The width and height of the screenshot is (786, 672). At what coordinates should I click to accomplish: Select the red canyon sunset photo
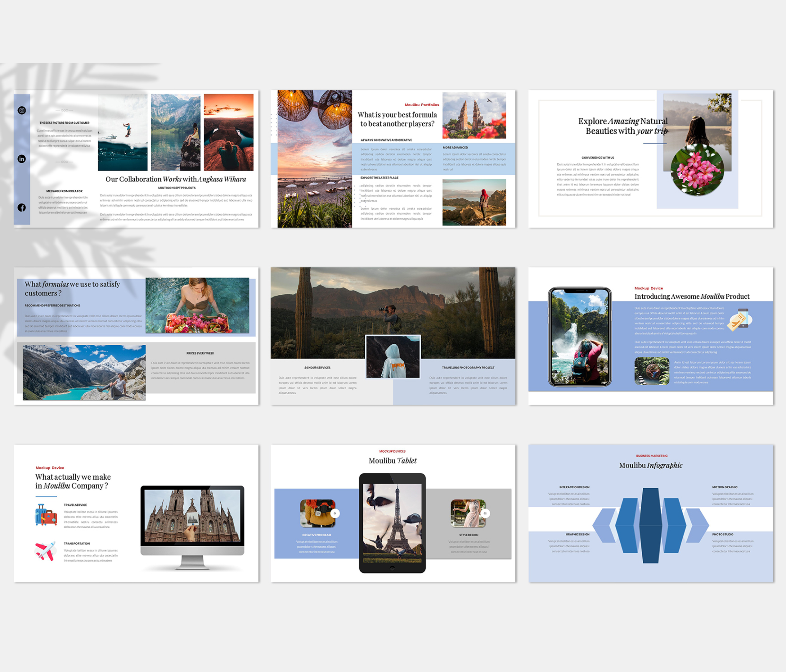point(229,132)
